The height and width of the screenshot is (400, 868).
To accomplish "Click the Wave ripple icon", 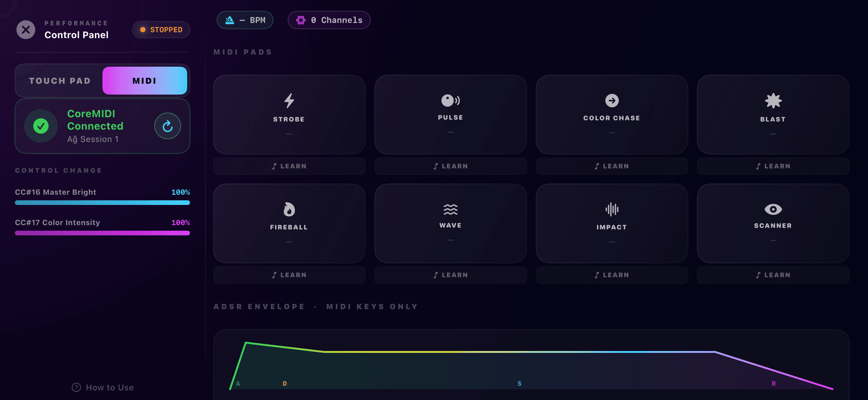I will coord(450,209).
